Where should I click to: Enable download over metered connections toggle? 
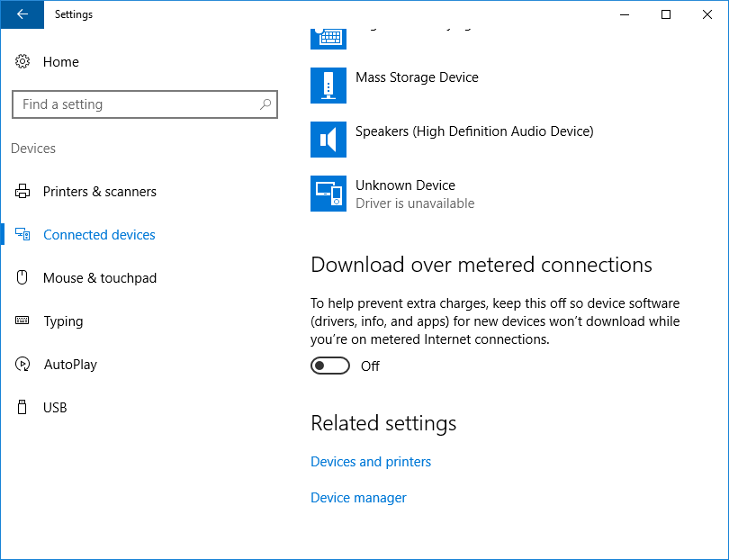click(x=329, y=366)
